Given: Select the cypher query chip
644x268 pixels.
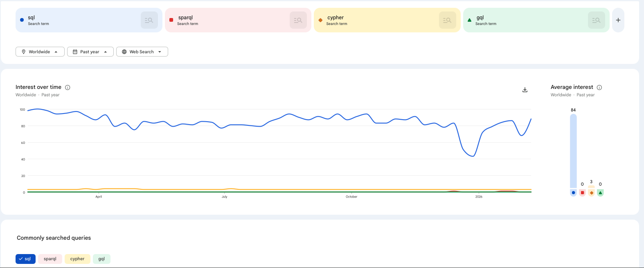Looking at the screenshot, I should tap(77, 259).
